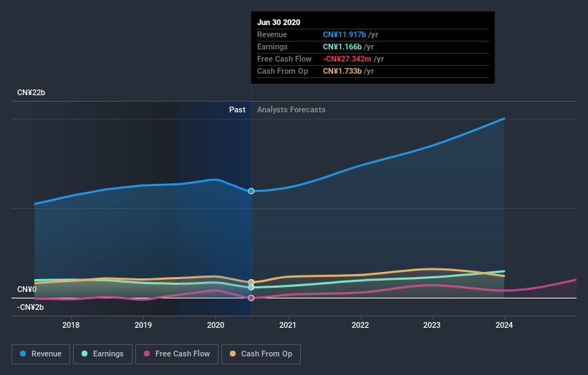The width and height of the screenshot is (588, 375).
Task: Click the 2020 x-axis label
Action: tap(216, 325)
